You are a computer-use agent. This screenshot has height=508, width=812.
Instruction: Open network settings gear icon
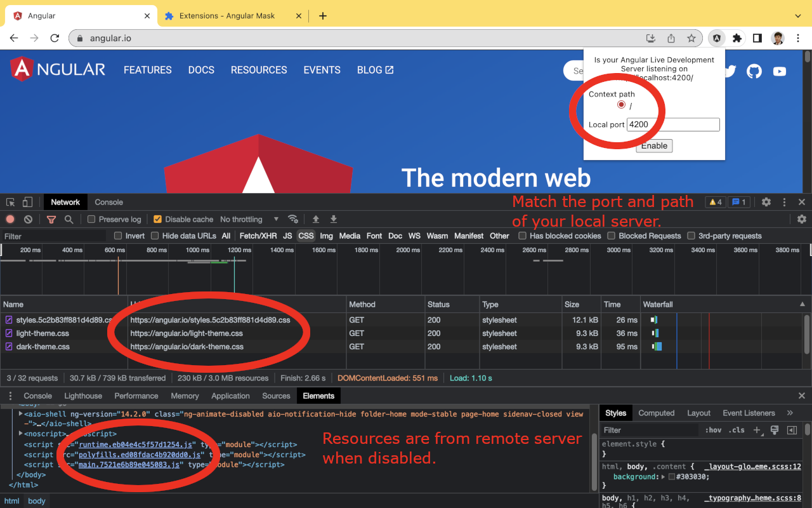(802, 218)
